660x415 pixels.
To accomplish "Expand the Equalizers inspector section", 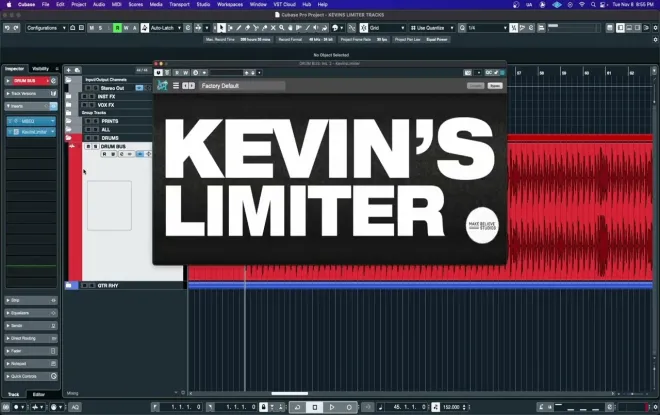I will 30,312.
